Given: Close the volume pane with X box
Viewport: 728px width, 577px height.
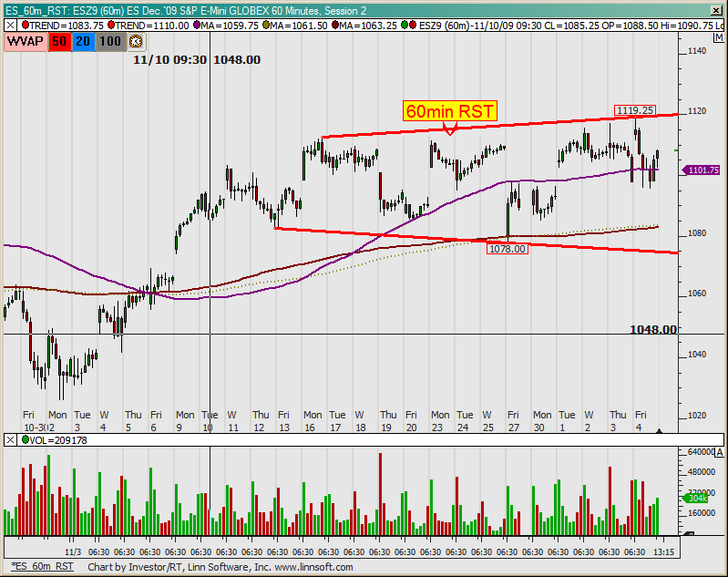Looking at the screenshot, I should click(x=11, y=439).
